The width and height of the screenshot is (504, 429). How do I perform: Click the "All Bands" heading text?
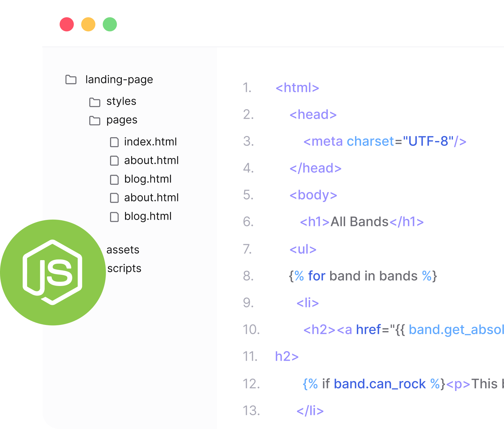(359, 222)
